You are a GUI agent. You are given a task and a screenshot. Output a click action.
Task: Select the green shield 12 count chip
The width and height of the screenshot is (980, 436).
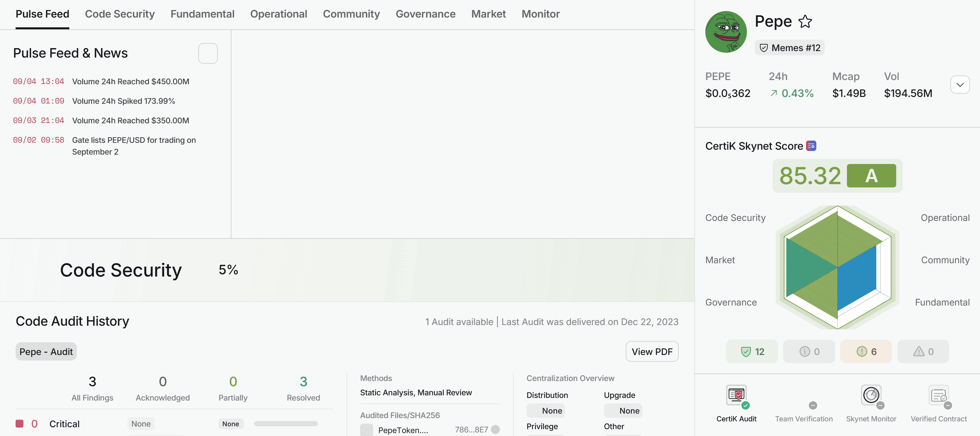pos(752,351)
